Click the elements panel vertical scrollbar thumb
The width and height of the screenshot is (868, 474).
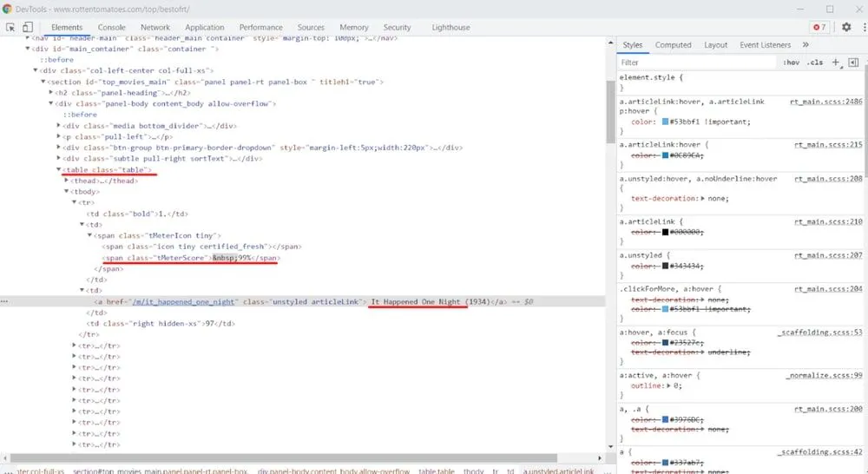(x=610, y=112)
